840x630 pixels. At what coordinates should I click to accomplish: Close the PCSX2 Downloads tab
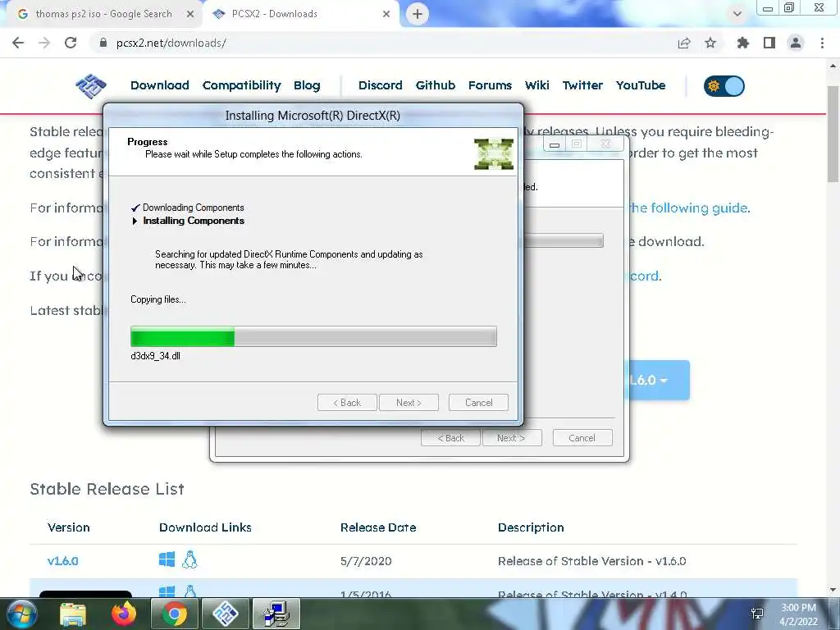click(x=386, y=14)
